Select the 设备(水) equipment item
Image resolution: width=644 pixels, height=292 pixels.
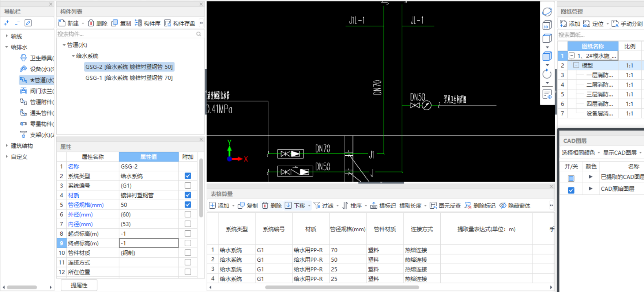(37, 69)
